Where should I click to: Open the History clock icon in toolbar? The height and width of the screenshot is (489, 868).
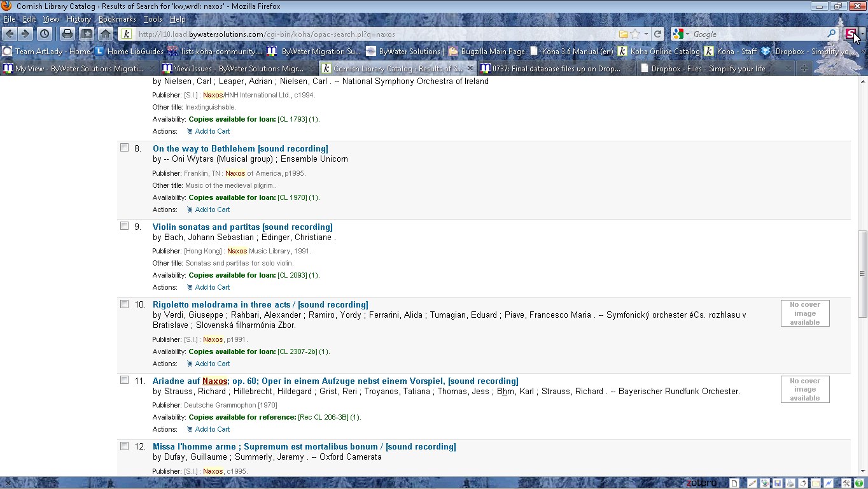[45, 34]
